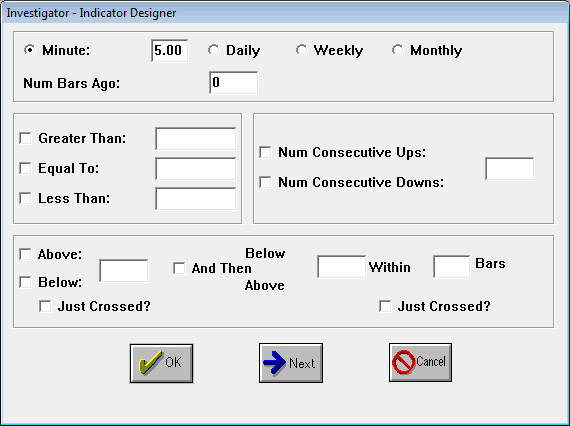Click the Above/Below value field

click(124, 270)
